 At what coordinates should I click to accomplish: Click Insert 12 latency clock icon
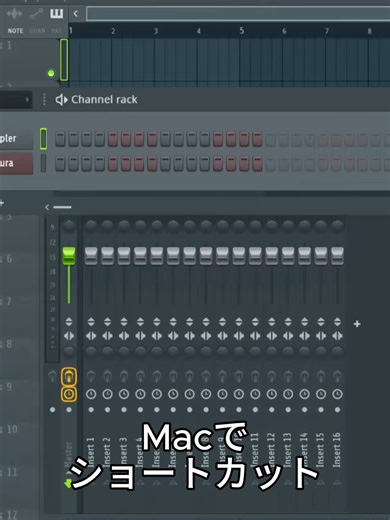(272, 394)
